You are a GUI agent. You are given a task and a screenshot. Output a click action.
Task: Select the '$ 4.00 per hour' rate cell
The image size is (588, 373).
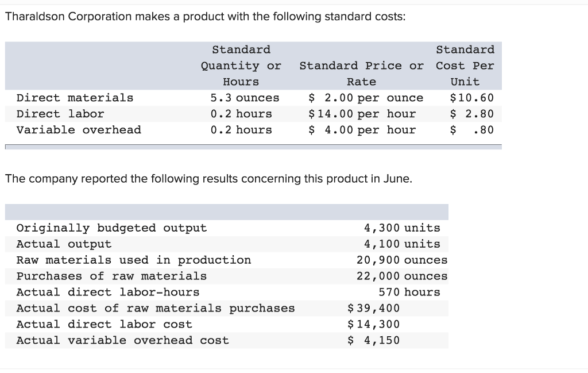362,130
